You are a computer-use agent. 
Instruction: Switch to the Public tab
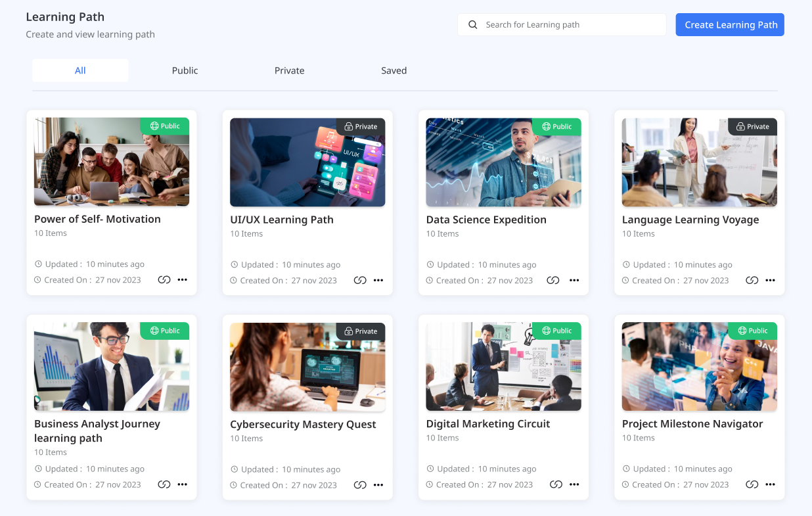pyautogui.click(x=185, y=70)
